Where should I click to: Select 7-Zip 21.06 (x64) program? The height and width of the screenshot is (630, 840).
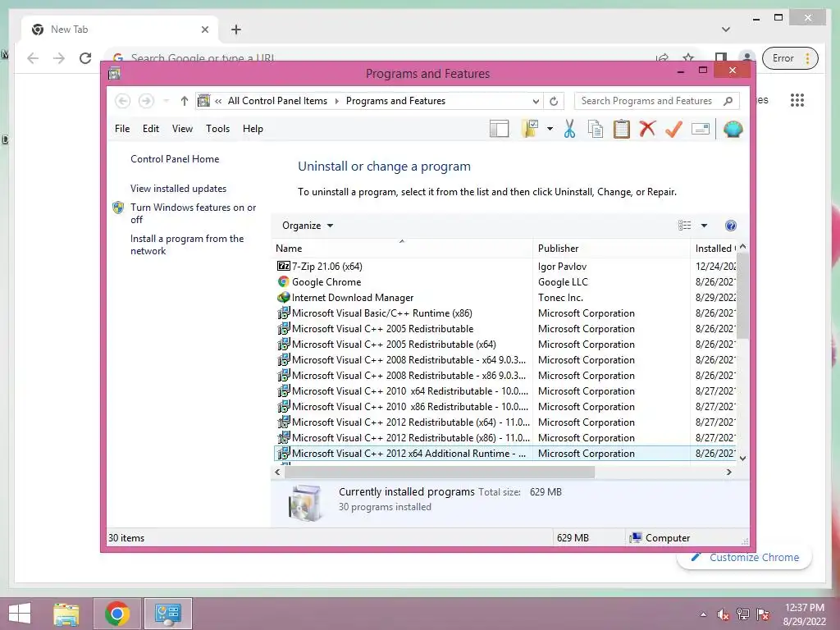pyautogui.click(x=504, y=267)
